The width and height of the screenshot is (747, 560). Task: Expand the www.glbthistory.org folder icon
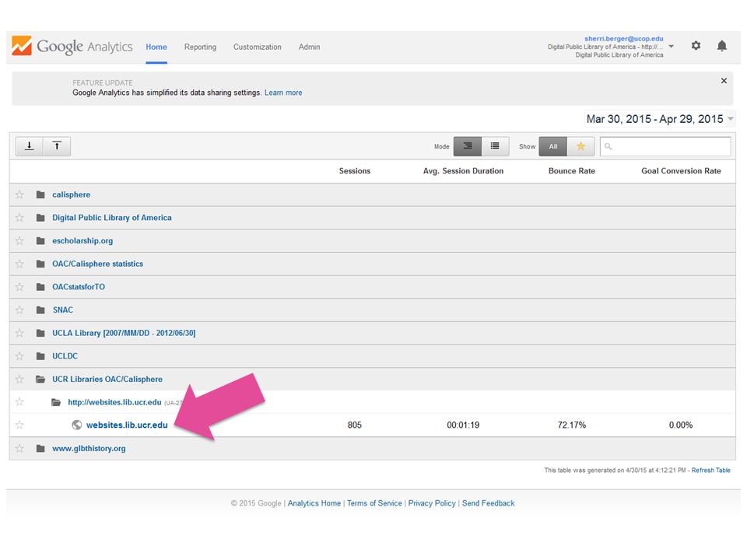tap(40, 448)
